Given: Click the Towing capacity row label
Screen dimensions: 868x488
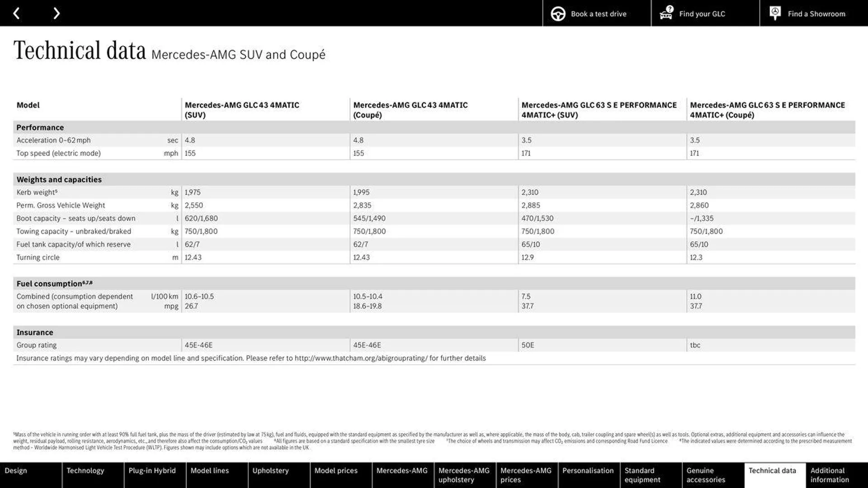Looking at the screenshot, I should (74, 231).
